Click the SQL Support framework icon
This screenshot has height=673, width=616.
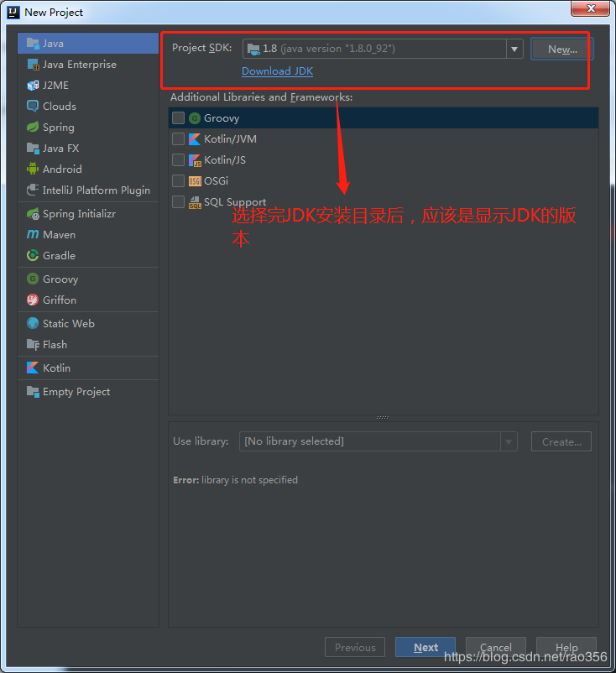point(195,202)
